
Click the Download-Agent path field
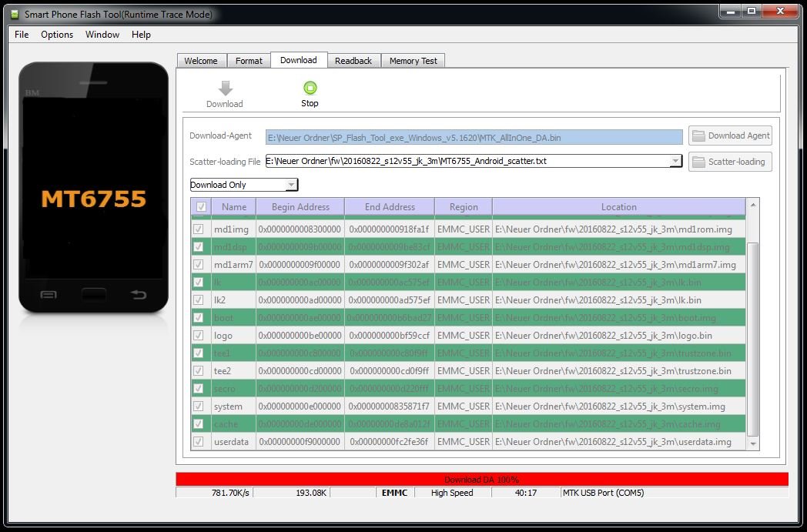pos(474,137)
